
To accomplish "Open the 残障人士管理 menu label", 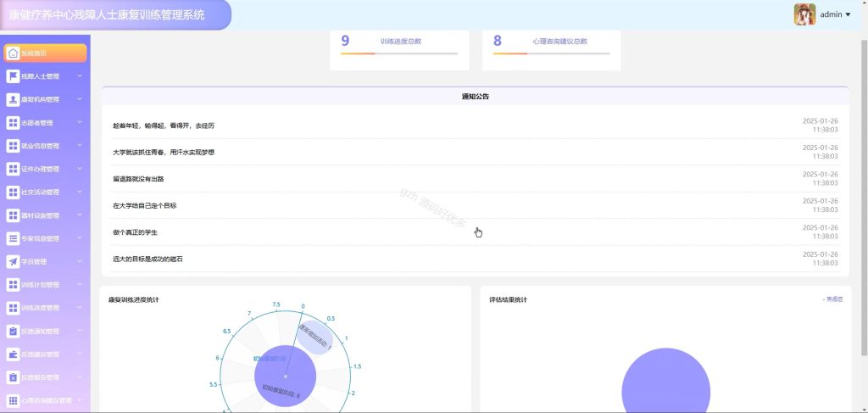I will click(x=40, y=76).
